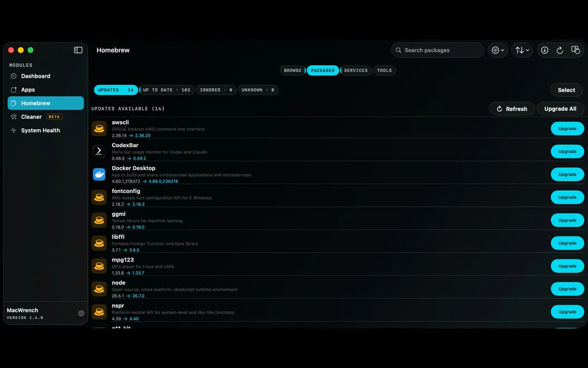Switch to the Services tab
The width and height of the screenshot is (588, 368).
(356, 70)
